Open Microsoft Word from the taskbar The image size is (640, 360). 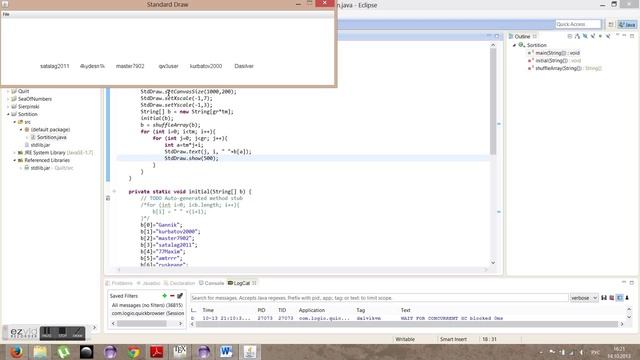click(226, 352)
